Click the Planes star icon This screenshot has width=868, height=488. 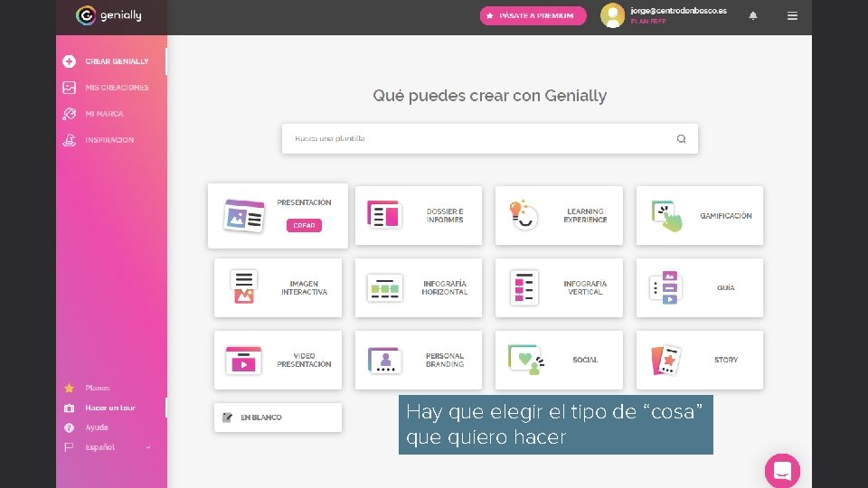[x=70, y=388]
